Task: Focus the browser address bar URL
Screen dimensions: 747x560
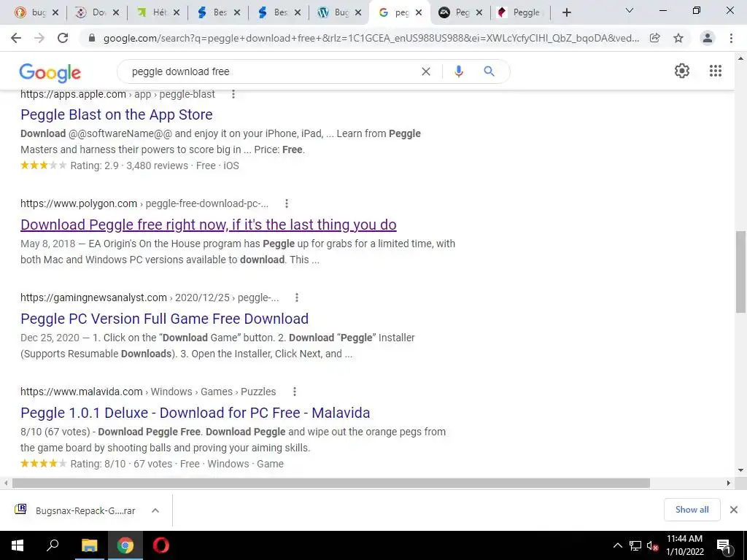Action: click(371, 38)
